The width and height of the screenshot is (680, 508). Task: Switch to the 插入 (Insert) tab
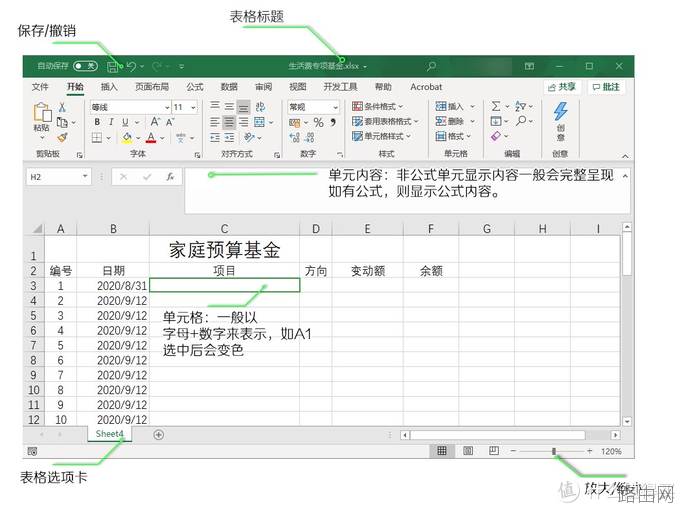(x=109, y=87)
